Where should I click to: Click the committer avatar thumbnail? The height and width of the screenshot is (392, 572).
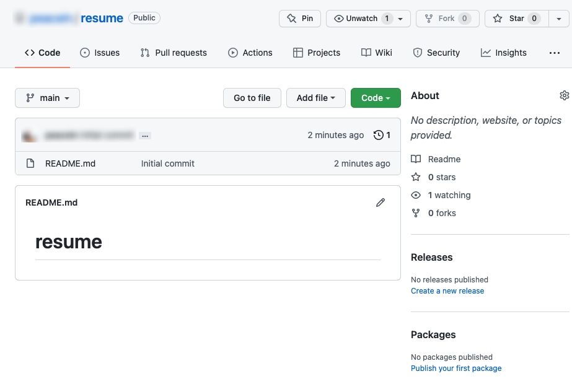coord(29,136)
